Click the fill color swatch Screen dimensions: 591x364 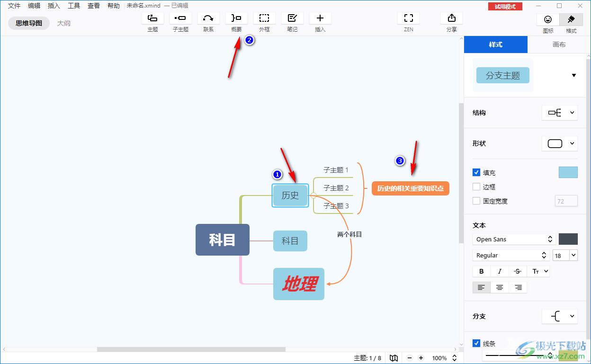click(568, 172)
